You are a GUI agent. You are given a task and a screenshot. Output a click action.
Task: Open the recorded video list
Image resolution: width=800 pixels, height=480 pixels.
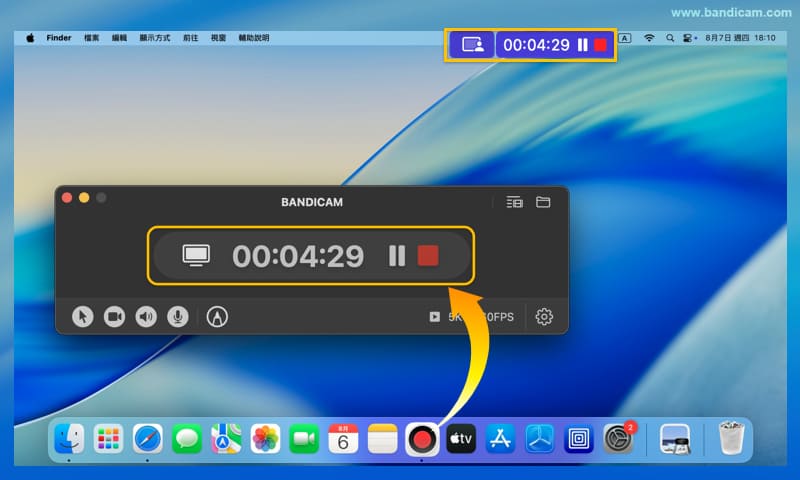pyautogui.click(x=514, y=202)
